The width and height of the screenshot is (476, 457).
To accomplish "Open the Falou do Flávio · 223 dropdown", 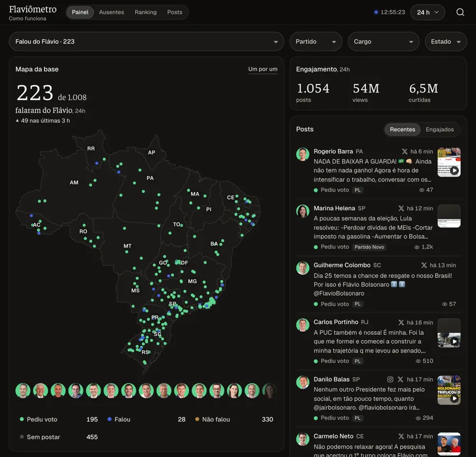I will [147, 42].
